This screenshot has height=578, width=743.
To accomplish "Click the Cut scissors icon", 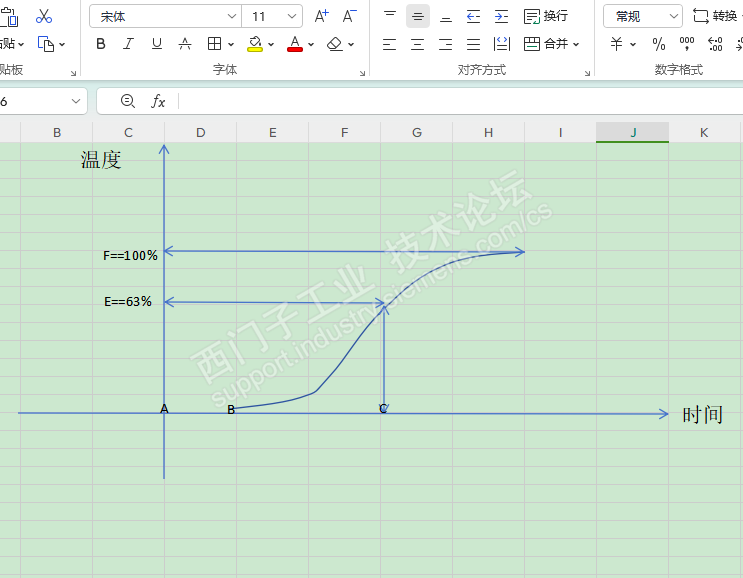I will [x=44, y=16].
